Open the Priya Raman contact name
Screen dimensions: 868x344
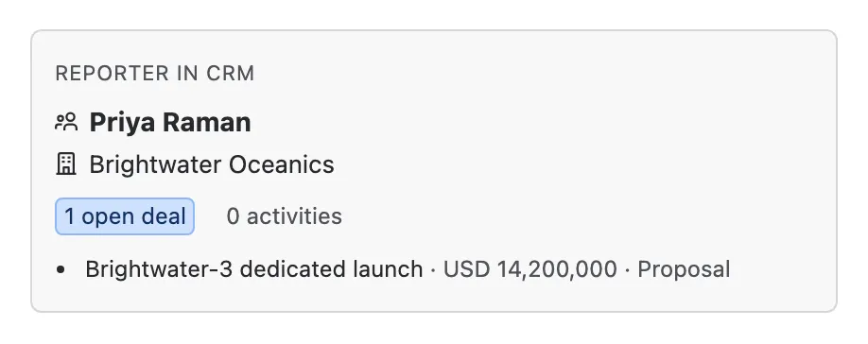[x=170, y=122]
